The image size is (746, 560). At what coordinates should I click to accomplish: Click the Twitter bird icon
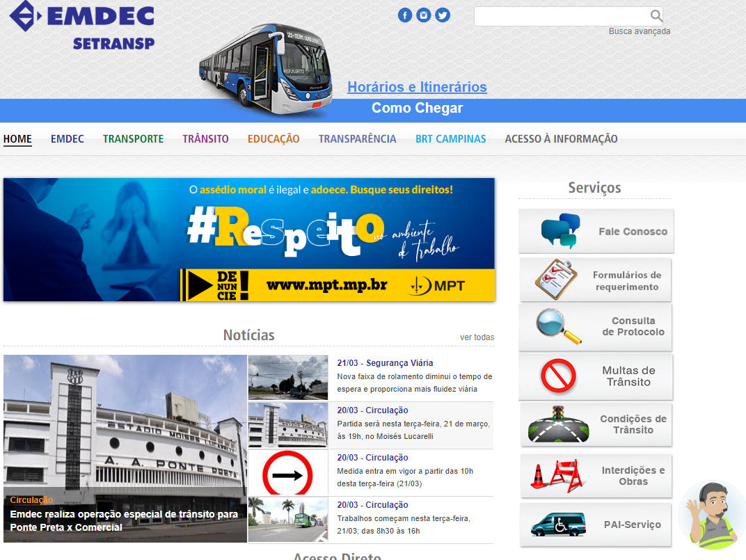point(443,15)
